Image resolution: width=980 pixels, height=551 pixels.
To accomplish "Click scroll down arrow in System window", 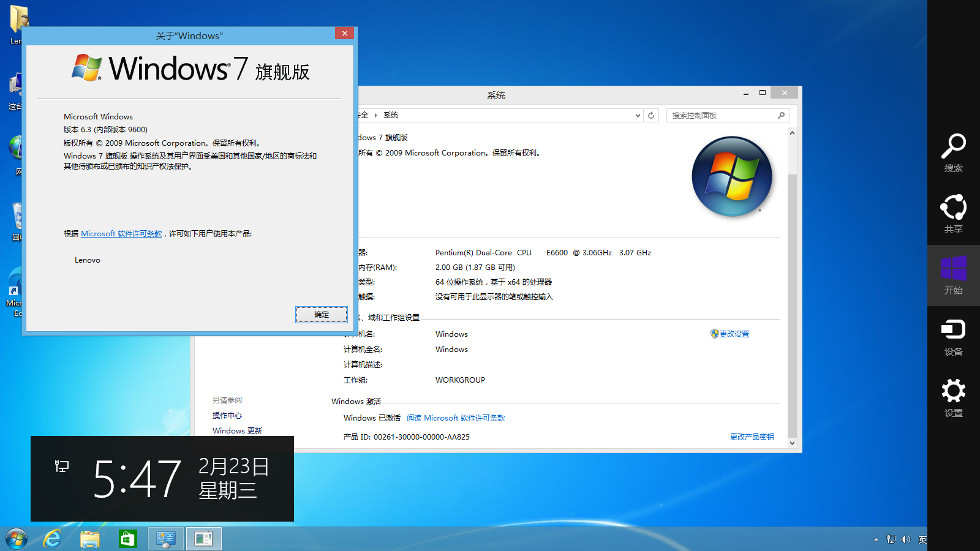I will pyautogui.click(x=792, y=443).
